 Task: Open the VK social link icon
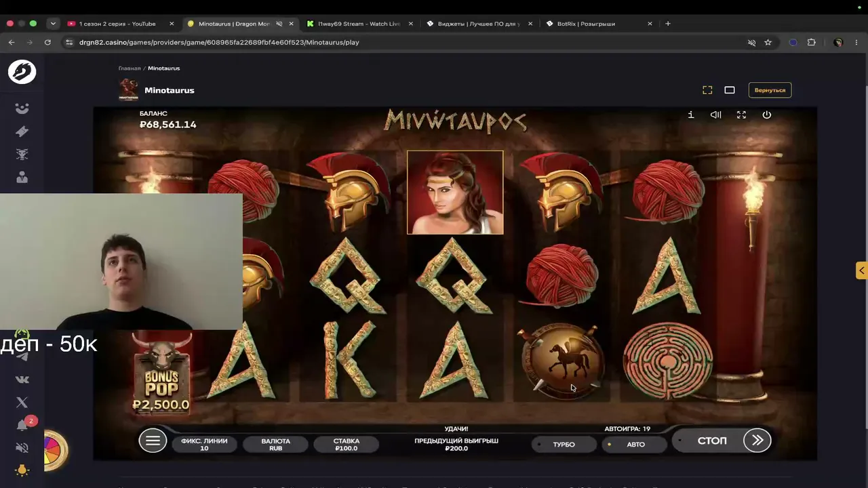pyautogui.click(x=22, y=380)
